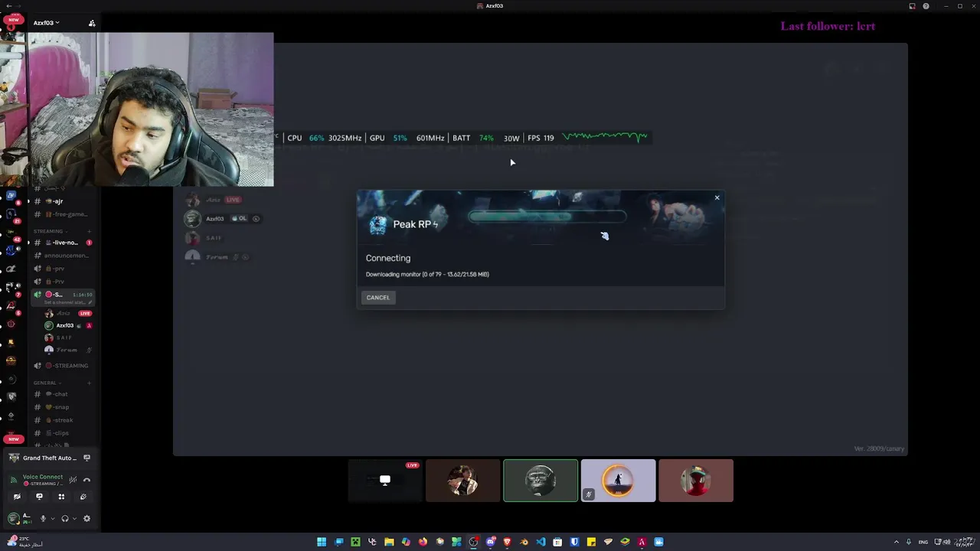This screenshot has height=551, width=980.
Task: Select the live stream tile in the call strip
Action: click(385, 481)
